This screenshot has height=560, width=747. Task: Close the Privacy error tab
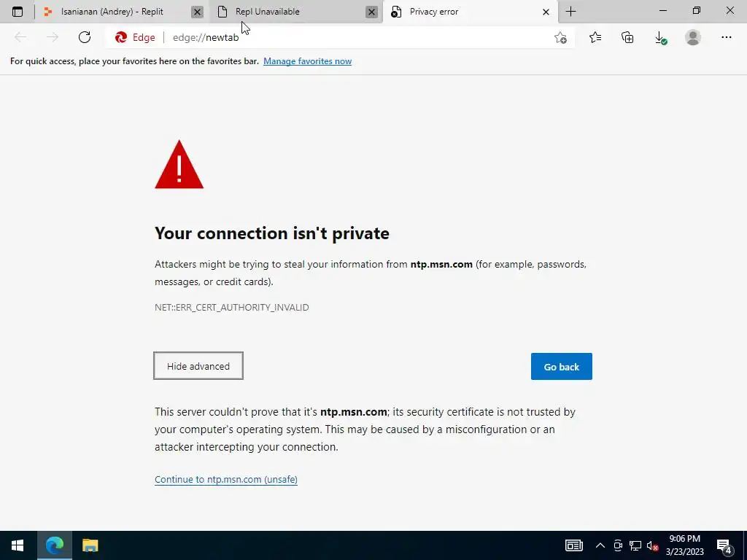coord(546,12)
